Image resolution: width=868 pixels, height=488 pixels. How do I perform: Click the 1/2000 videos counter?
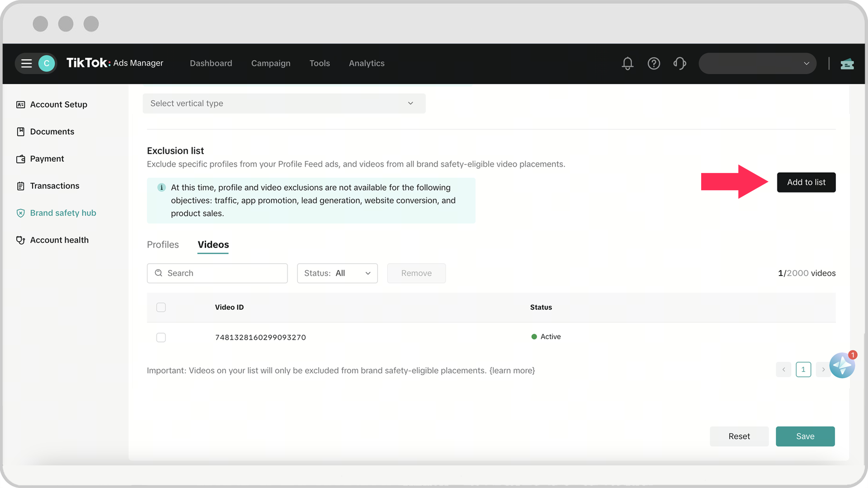pyautogui.click(x=807, y=273)
